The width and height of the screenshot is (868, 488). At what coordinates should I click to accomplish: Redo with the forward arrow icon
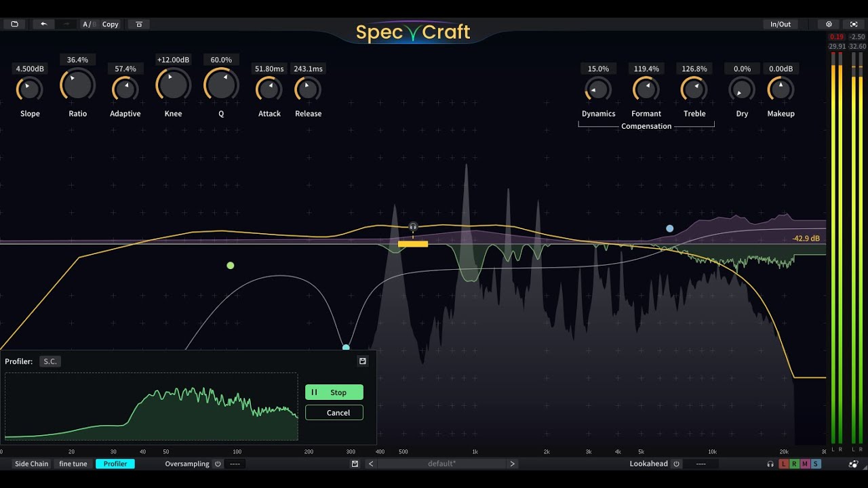[x=66, y=24]
